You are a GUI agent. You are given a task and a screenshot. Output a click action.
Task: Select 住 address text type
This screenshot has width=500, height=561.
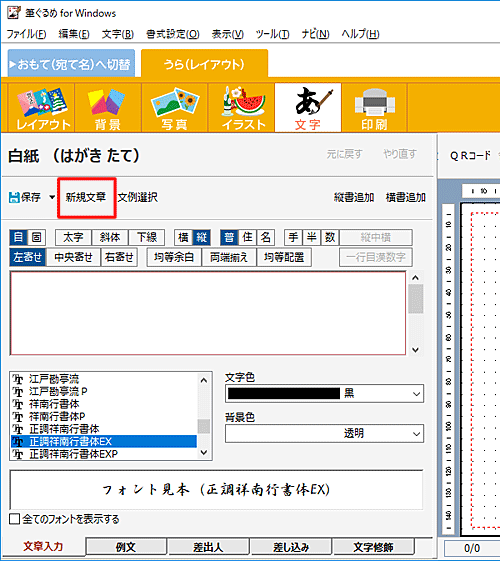pos(247,237)
